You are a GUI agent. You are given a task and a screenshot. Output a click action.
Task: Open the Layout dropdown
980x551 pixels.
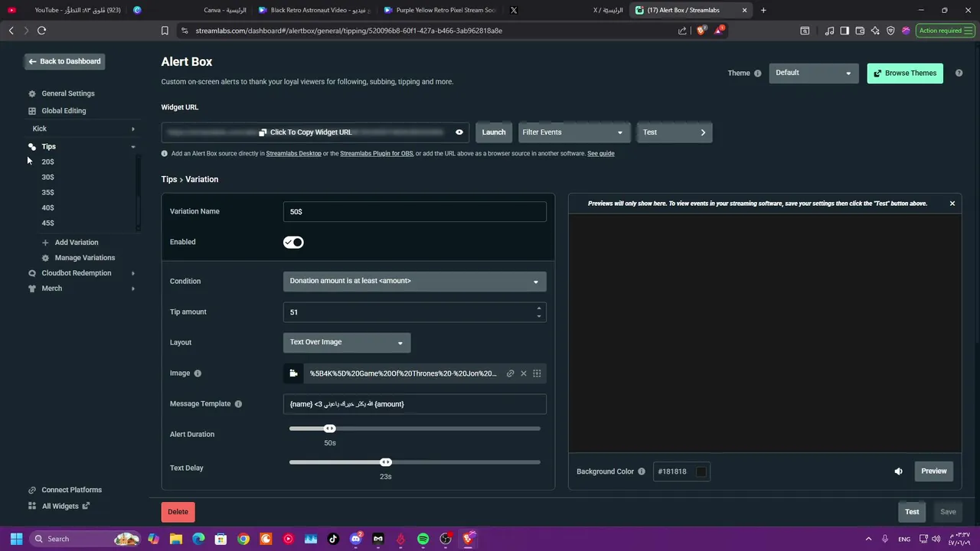click(347, 343)
